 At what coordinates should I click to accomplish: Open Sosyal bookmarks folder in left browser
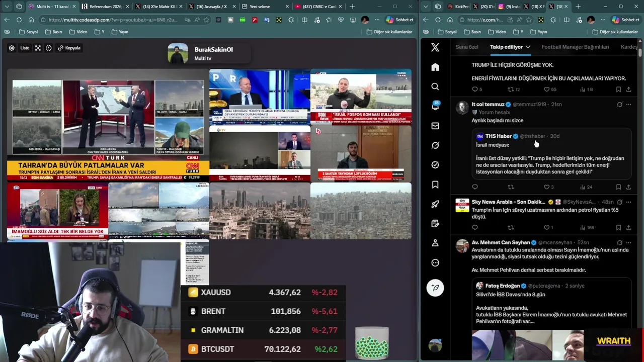click(28, 32)
